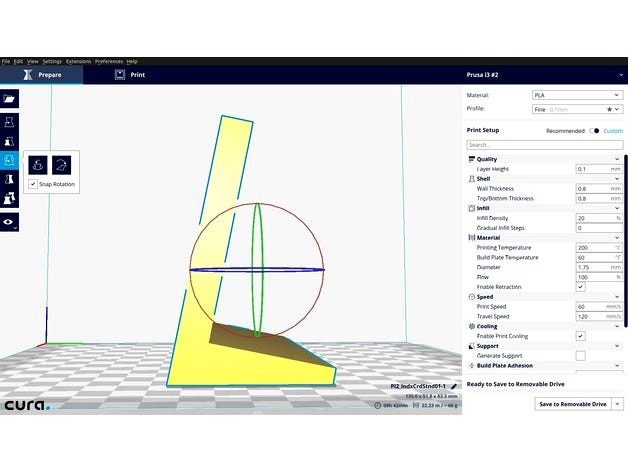Image resolution: width=628 pixels, height=472 pixels.
Task: Open the view mode eye dropdown
Action: (9, 221)
